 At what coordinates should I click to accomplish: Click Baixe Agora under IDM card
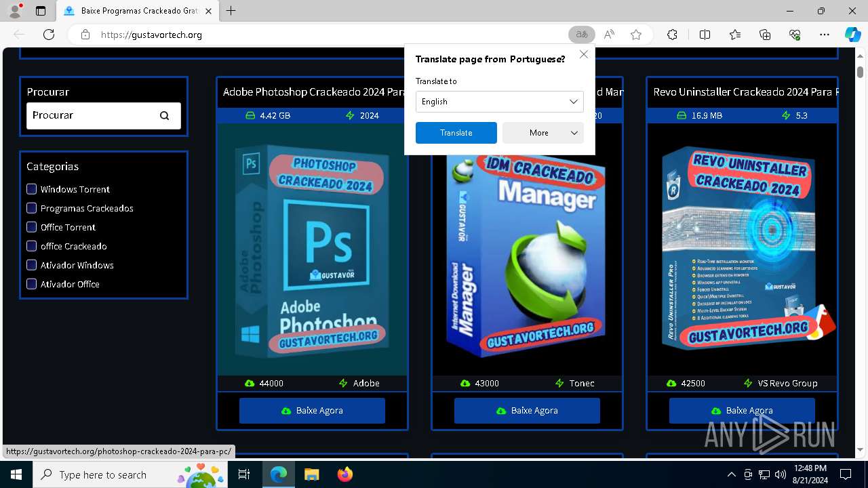527,411
